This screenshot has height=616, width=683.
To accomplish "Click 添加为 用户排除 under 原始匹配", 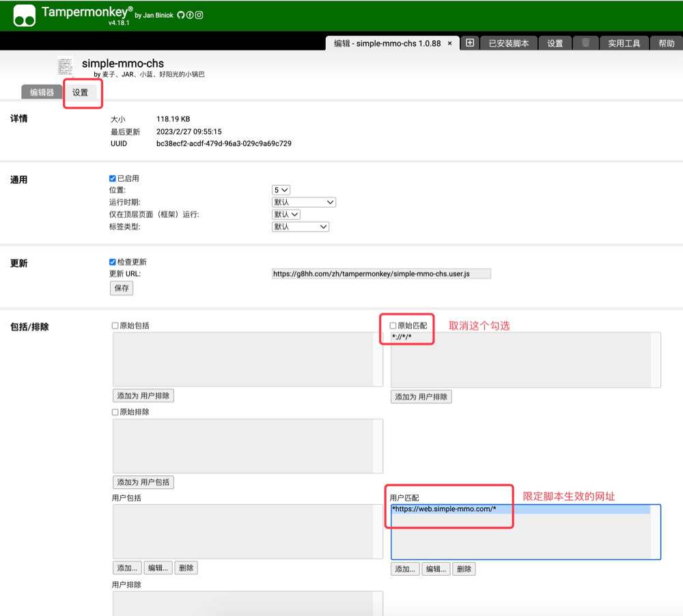I will tap(421, 397).
